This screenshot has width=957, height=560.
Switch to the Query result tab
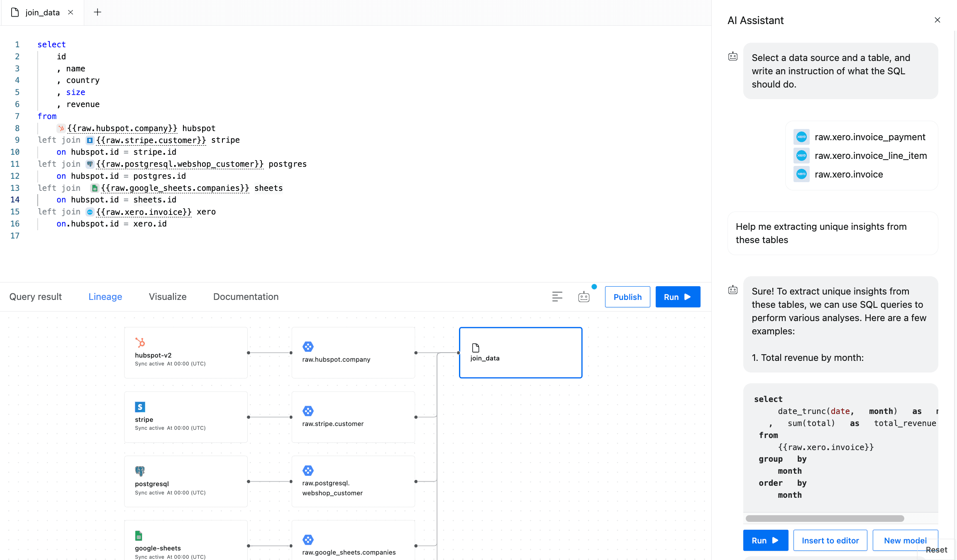[x=35, y=297]
